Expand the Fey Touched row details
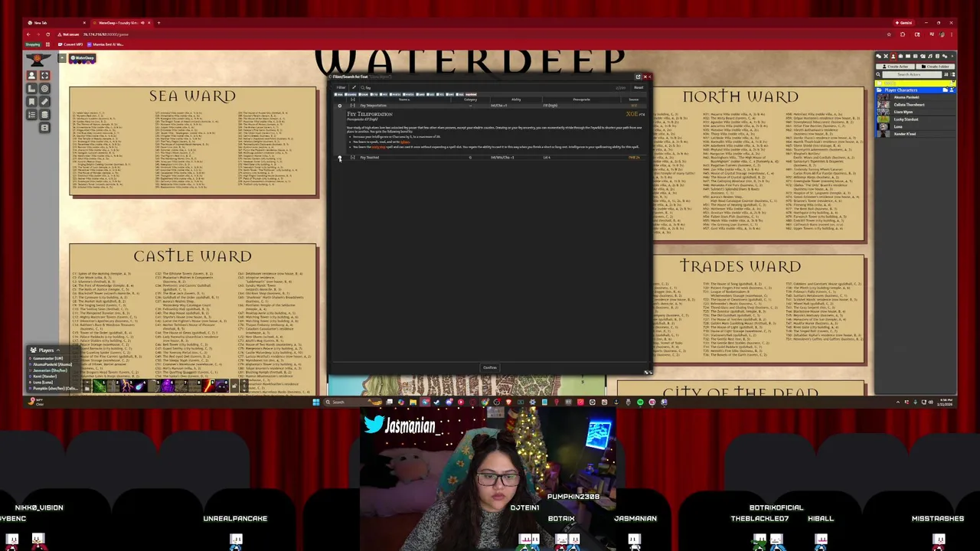980x551 pixels. 353,158
